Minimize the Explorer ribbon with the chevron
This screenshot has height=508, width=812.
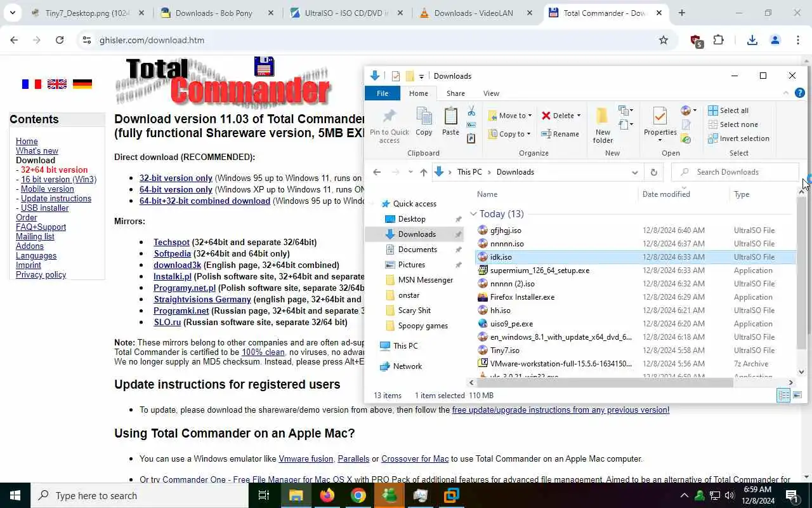785,93
